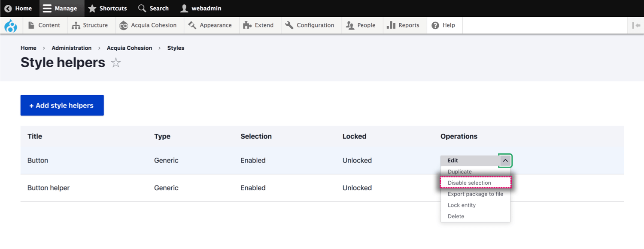Open Acquia Cohesion admin menu
This screenshot has width=644, height=249.
pyautogui.click(x=148, y=25)
